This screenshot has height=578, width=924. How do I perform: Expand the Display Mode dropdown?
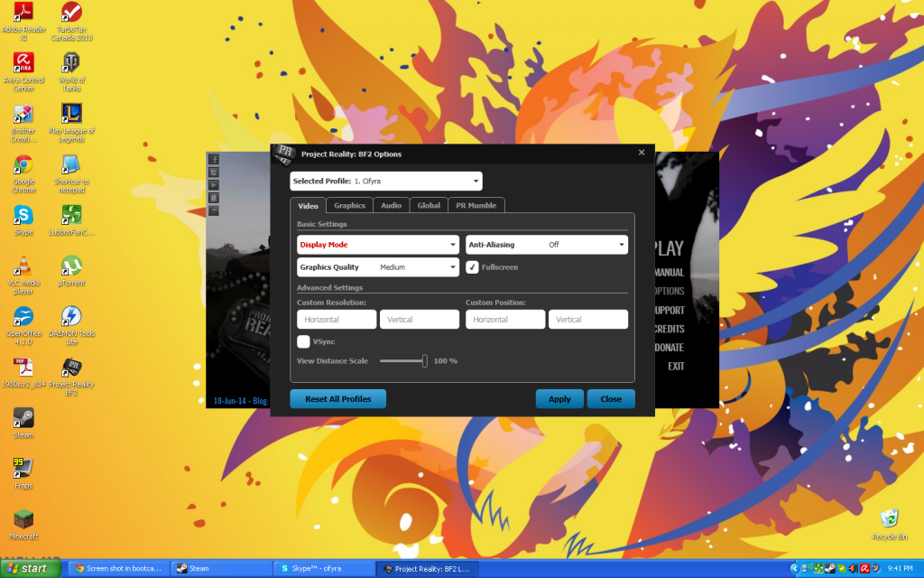tap(378, 245)
